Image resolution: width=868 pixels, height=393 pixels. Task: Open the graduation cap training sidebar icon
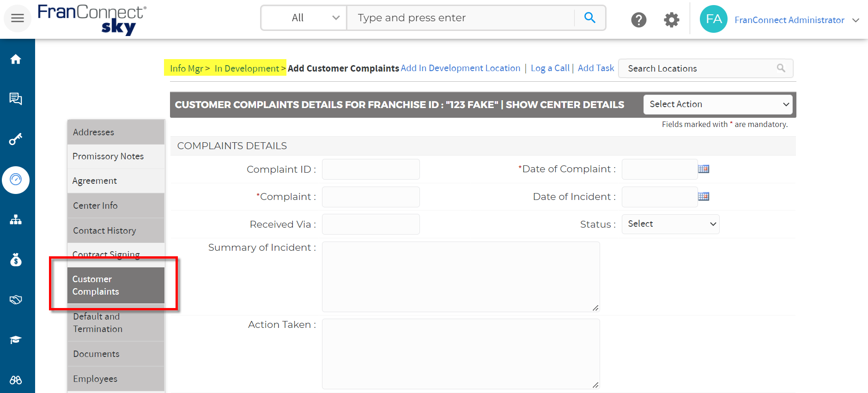(x=16, y=340)
